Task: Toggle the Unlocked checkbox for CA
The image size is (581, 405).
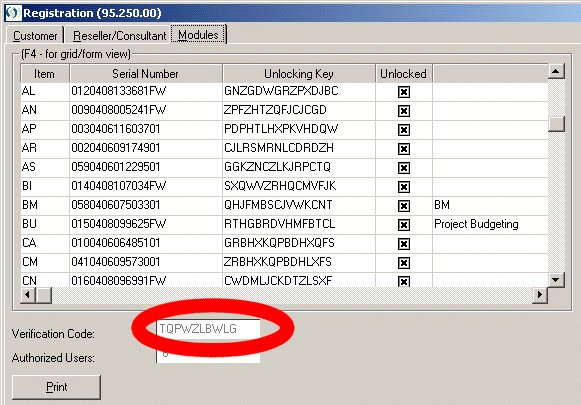Action: click(404, 244)
